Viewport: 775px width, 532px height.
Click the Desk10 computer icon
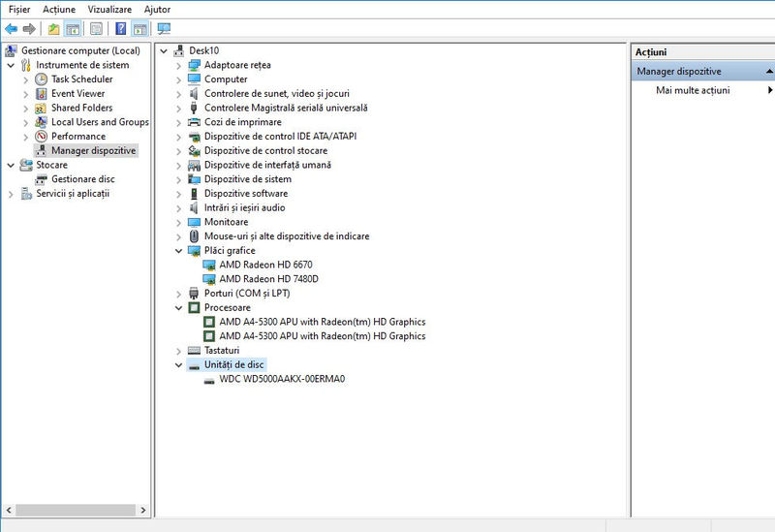tap(179, 50)
